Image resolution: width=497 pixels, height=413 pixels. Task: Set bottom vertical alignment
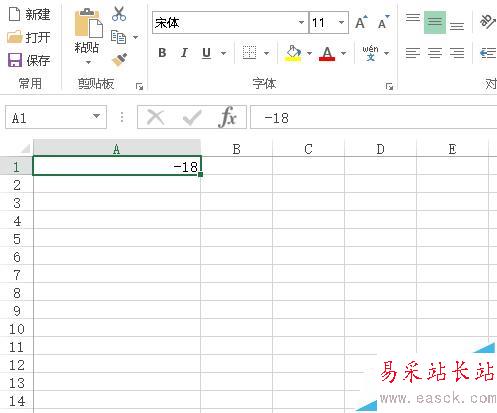457,26
